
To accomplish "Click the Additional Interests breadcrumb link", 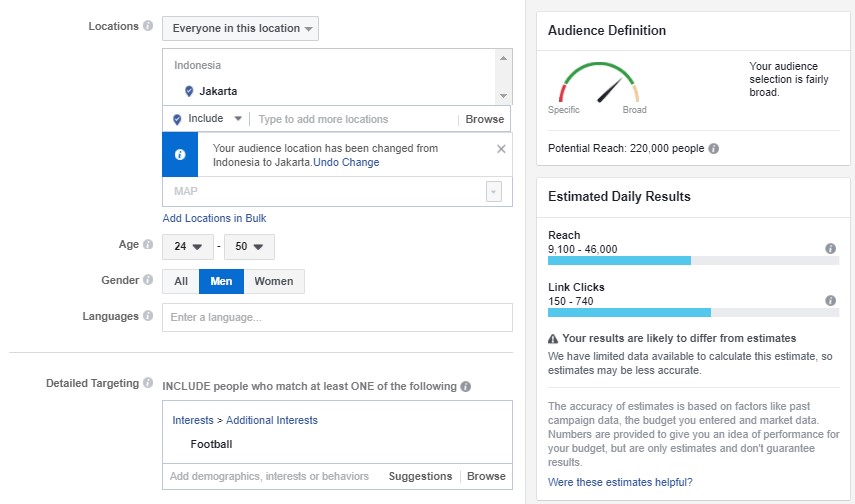I will [272, 420].
